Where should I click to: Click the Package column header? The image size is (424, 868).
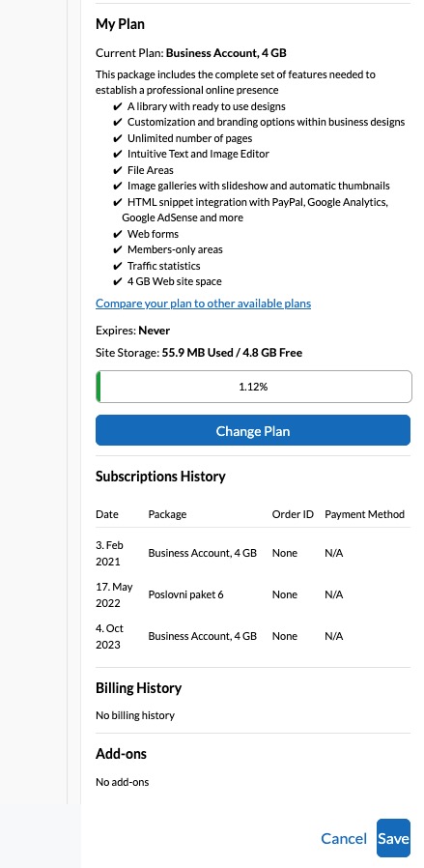click(x=167, y=514)
